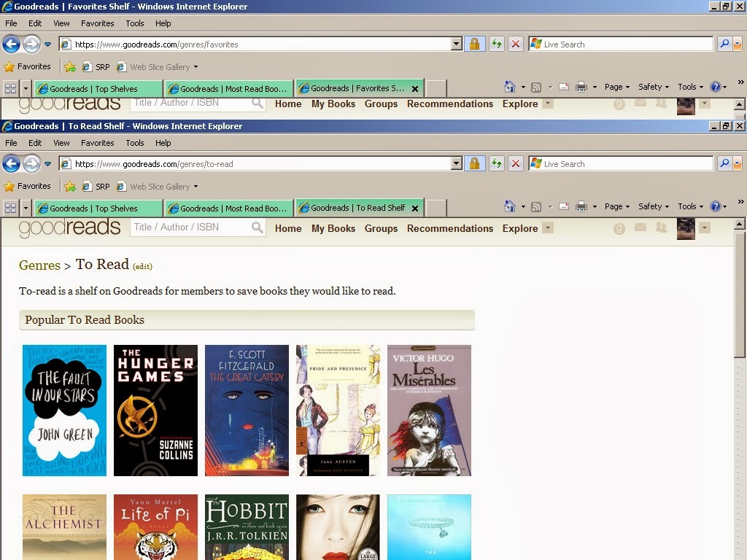Screen dimensions: 747x560
Task: Open tab list dropdown in To Read window
Action: pyautogui.click(x=26, y=208)
